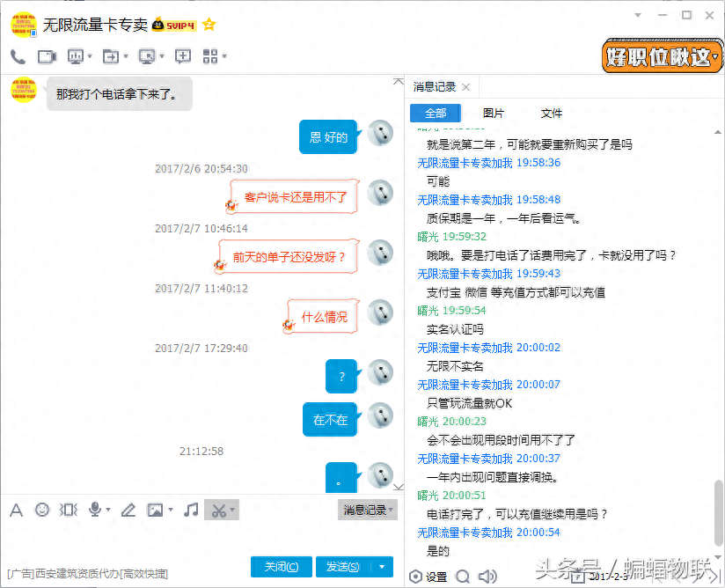Expand the voice message dropdown arrow

[x=108, y=510]
